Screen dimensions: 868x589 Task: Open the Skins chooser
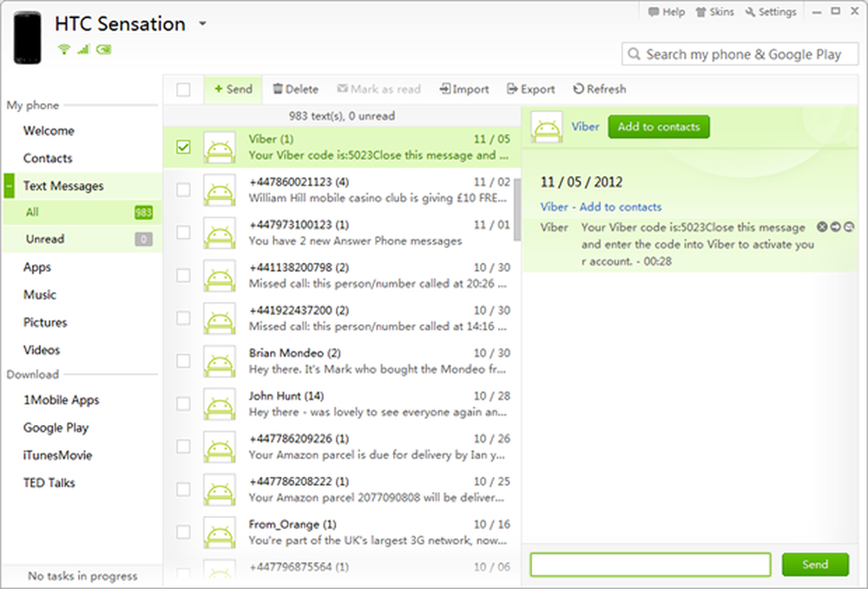[714, 11]
